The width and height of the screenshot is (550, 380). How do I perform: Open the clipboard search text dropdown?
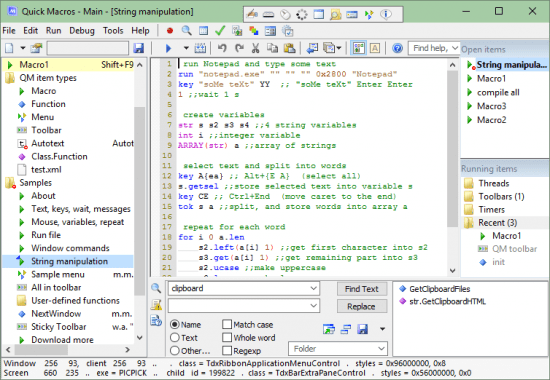(x=313, y=288)
